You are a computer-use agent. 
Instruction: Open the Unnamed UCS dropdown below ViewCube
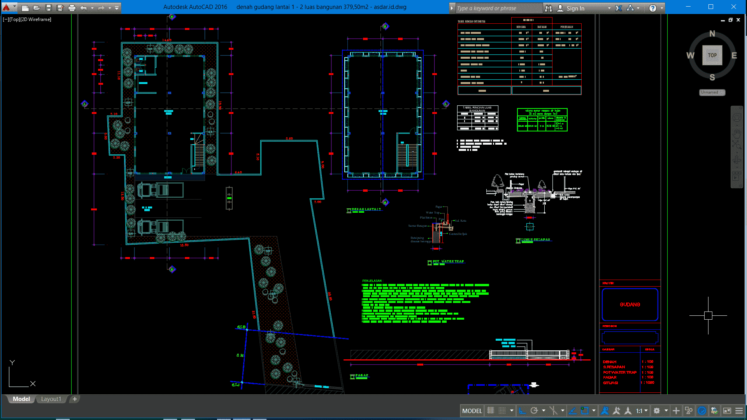click(712, 92)
